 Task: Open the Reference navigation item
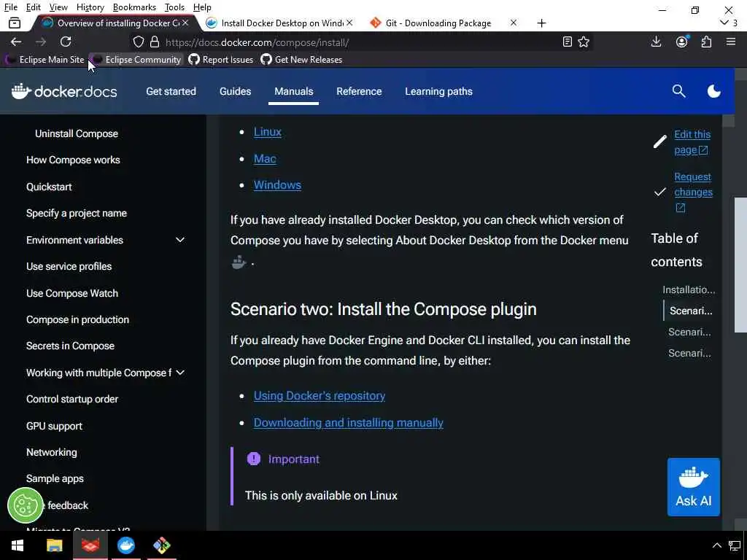[359, 91]
